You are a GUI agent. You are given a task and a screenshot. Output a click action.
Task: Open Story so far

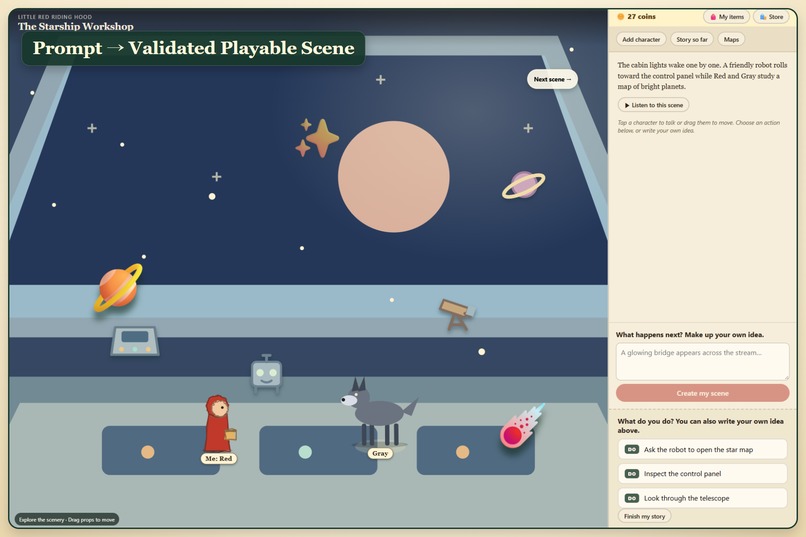tap(692, 40)
